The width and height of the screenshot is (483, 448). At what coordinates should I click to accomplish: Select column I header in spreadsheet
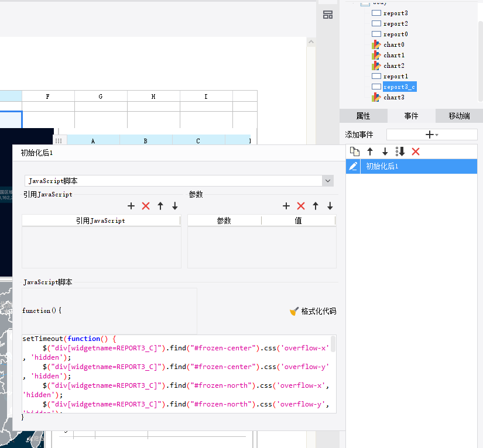206,97
